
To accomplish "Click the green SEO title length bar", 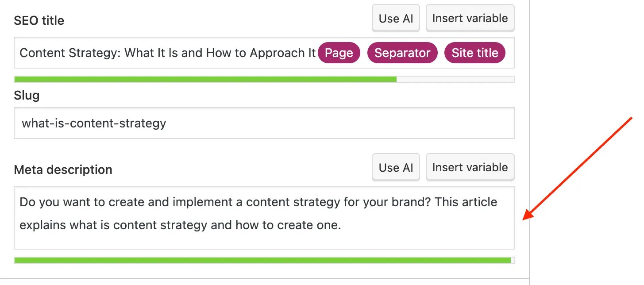I will pos(199,79).
